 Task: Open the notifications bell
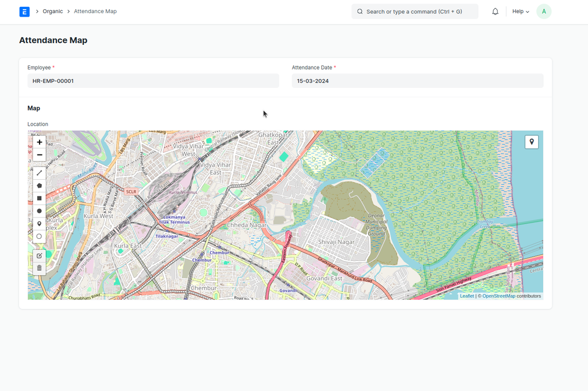495,11
